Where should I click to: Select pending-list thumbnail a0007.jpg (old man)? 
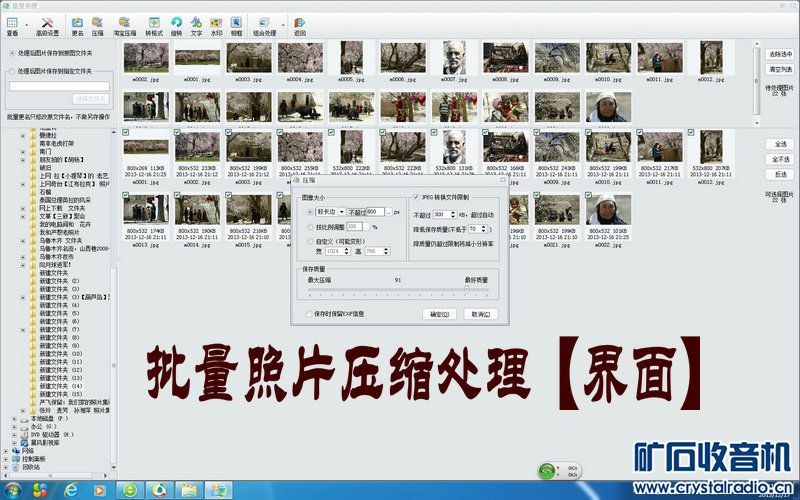point(454,58)
